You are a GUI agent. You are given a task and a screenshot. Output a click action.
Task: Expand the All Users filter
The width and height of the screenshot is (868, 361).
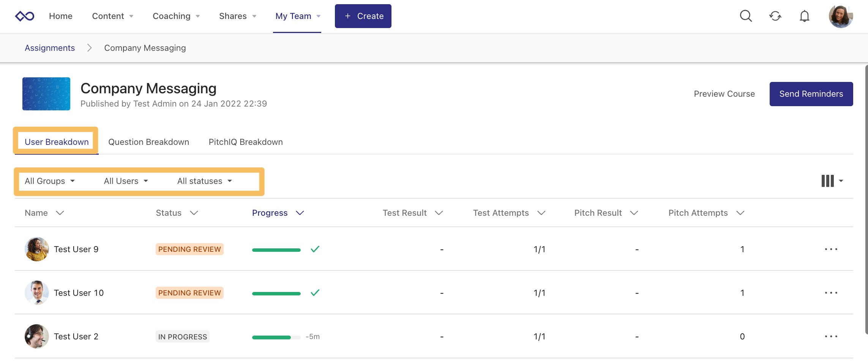(126, 181)
